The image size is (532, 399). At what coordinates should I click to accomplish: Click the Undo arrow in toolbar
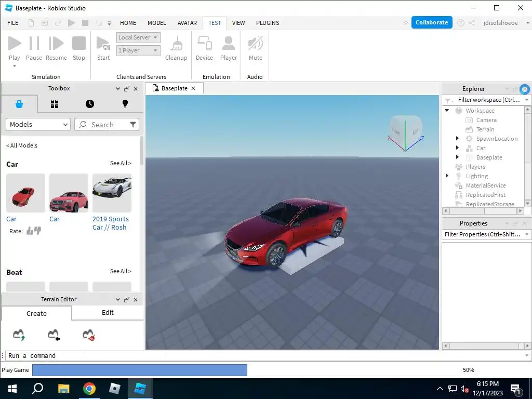98,23
